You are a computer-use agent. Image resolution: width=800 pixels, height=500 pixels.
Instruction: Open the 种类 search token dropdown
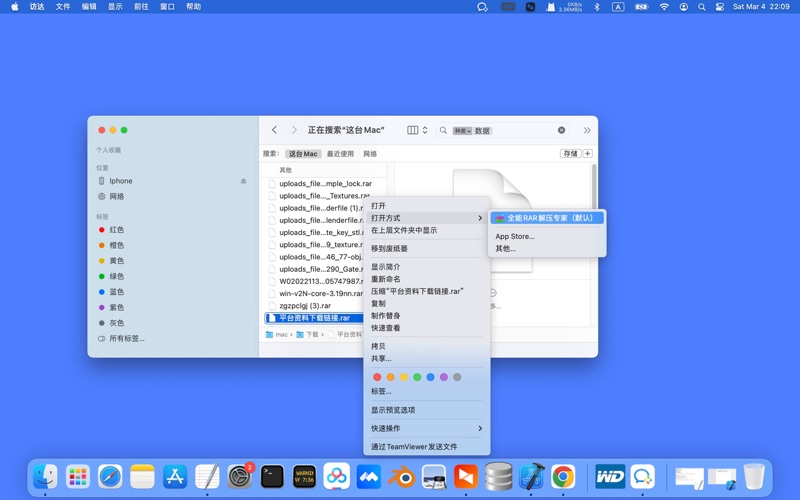coord(462,131)
